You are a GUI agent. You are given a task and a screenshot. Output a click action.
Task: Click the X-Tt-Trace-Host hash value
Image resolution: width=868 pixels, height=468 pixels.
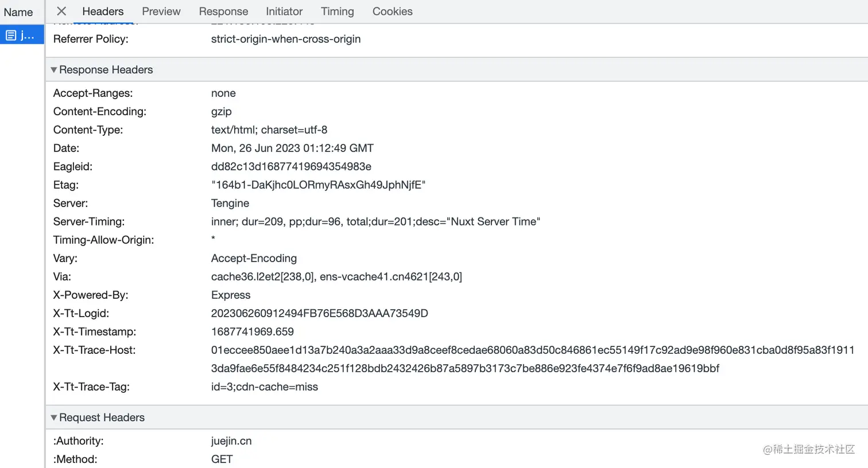point(532,359)
